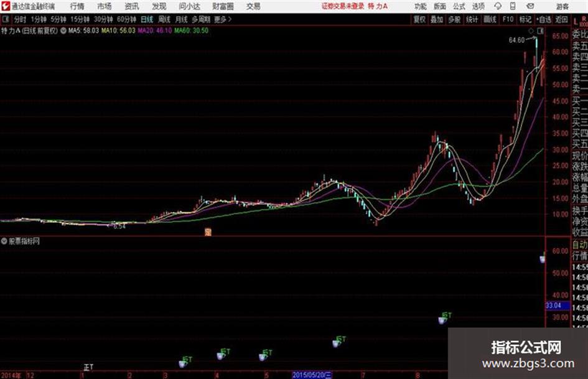Expand the main chart indicator dropdown circle
The width and height of the screenshot is (588, 379).
pos(63,30)
